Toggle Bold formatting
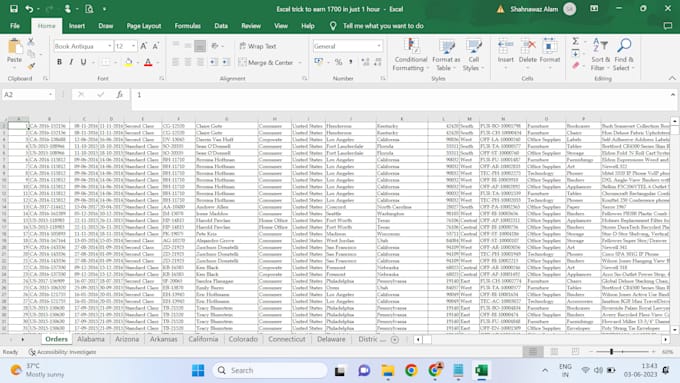 (59, 62)
